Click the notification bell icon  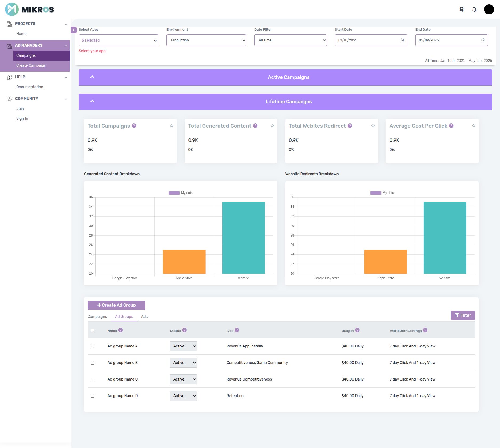point(474,10)
